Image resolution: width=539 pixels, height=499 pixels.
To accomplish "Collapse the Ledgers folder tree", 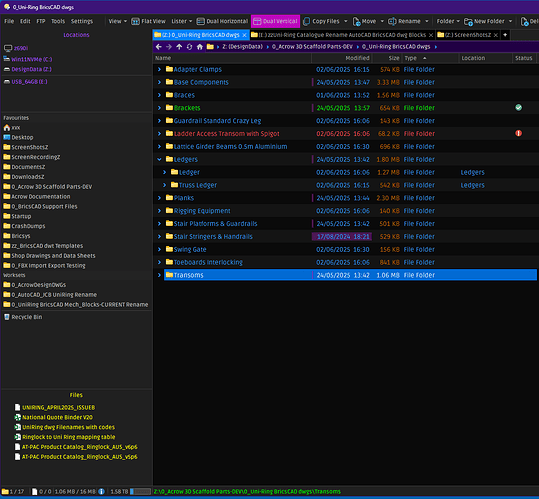I will point(159,159).
